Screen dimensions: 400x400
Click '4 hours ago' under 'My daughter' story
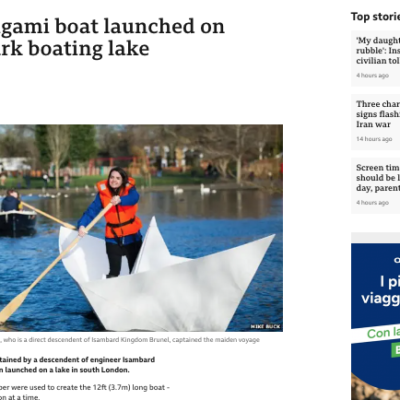[372, 75]
